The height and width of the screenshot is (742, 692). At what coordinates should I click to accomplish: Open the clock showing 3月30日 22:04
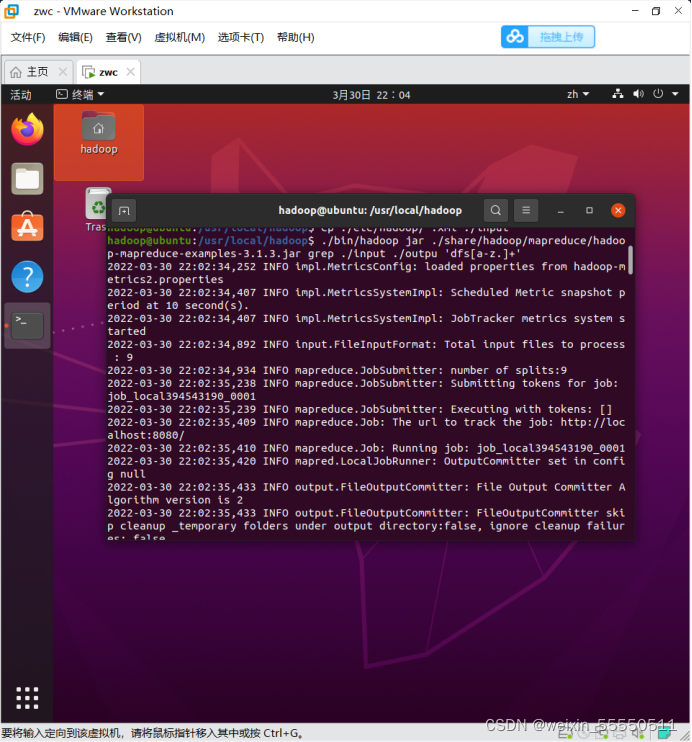click(x=371, y=95)
